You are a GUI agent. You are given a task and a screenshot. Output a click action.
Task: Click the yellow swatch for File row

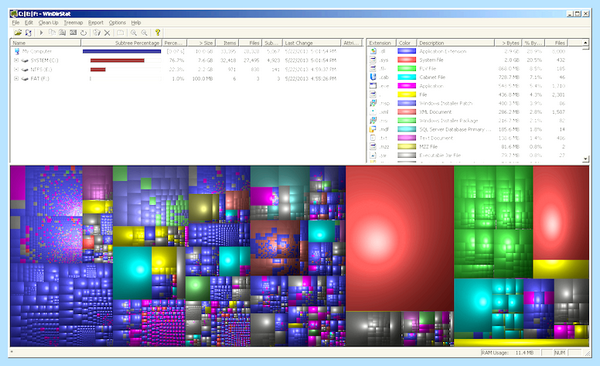click(x=407, y=95)
